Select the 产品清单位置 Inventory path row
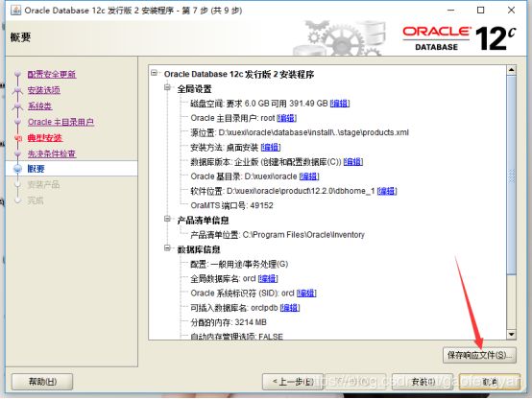The image size is (532, 399). (278, 235)
